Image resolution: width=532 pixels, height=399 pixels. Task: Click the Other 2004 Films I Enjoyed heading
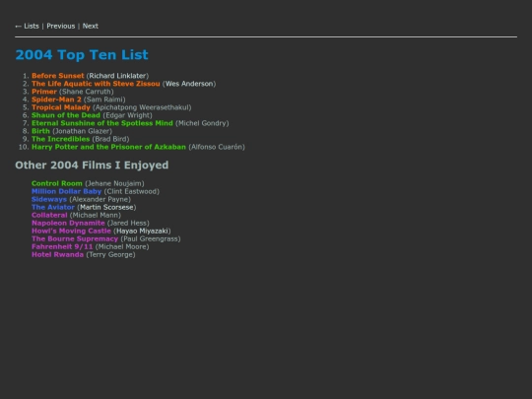click(x=92, y=165)
